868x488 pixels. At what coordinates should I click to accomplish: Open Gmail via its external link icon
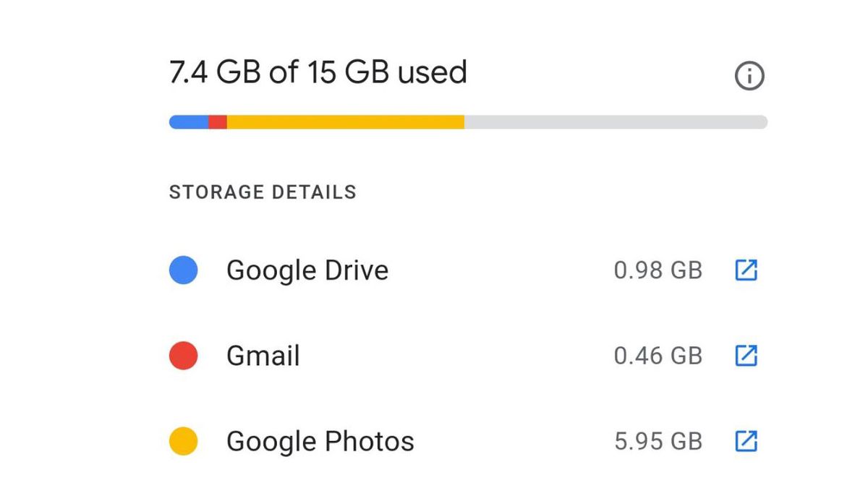(x=746, y=355)
